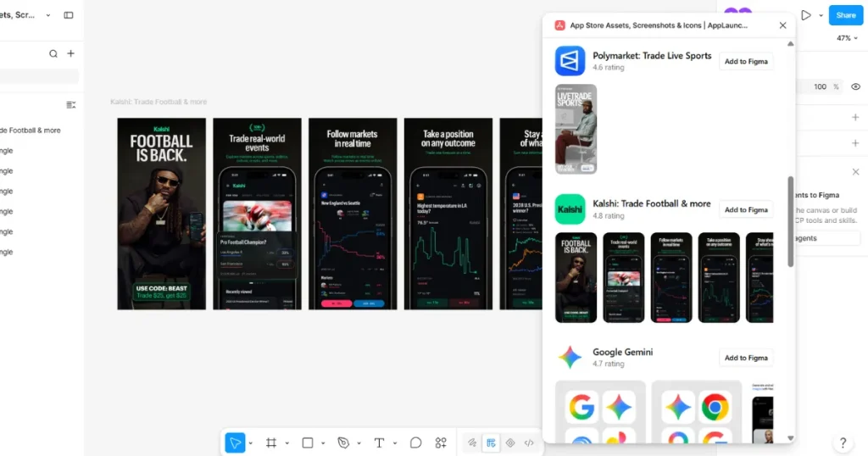Open the file name dropdown chevron
The height and width of the screenshot is (456, 868).
coord(48,15)
